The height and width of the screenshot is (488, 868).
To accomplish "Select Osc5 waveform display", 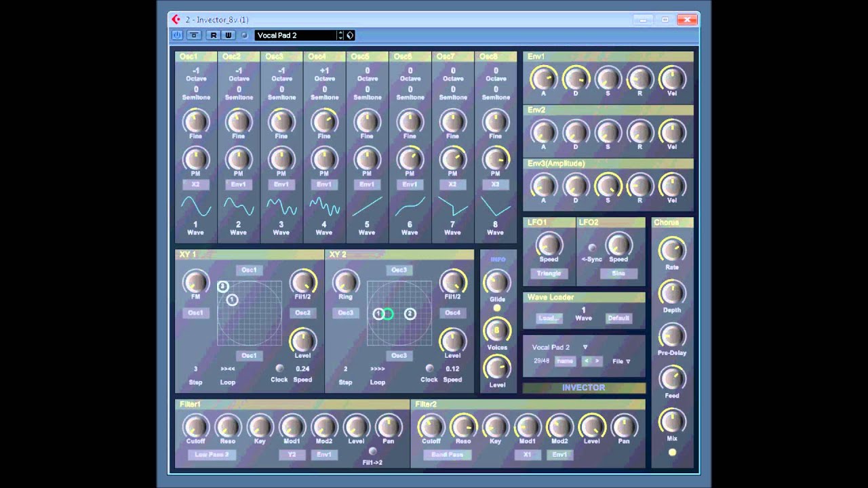I will point(367,206).
